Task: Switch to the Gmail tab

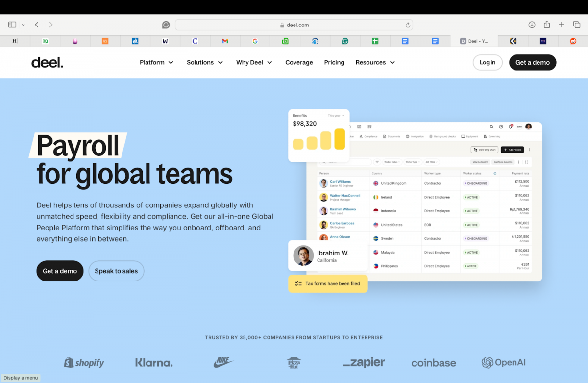Action: (x=225, y=41)
